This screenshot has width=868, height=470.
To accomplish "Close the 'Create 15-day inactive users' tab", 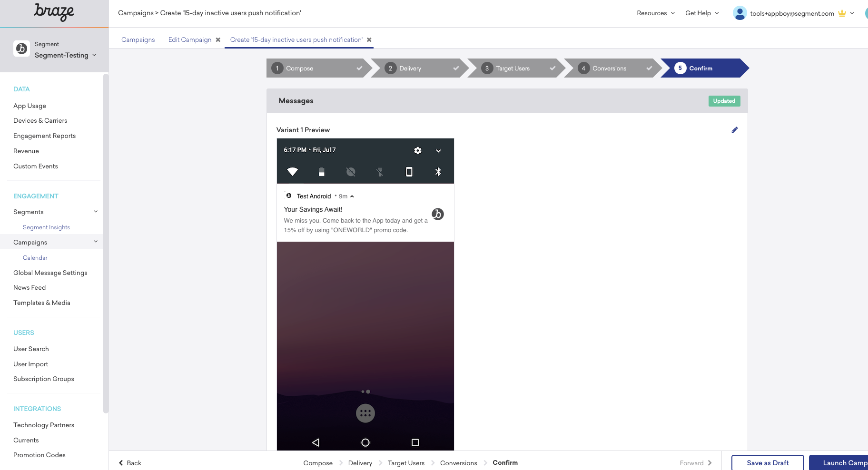I will coord(370,39).
